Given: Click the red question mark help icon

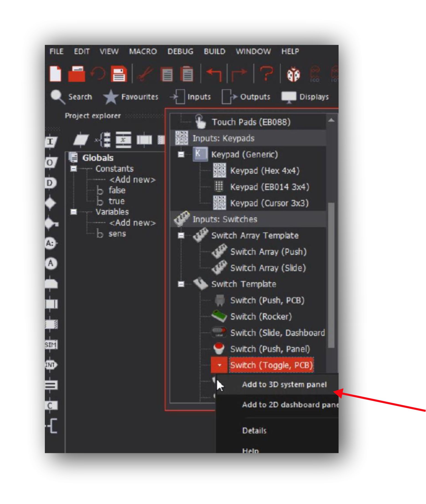Looking at the screenshot, I should tap(267, 74).
